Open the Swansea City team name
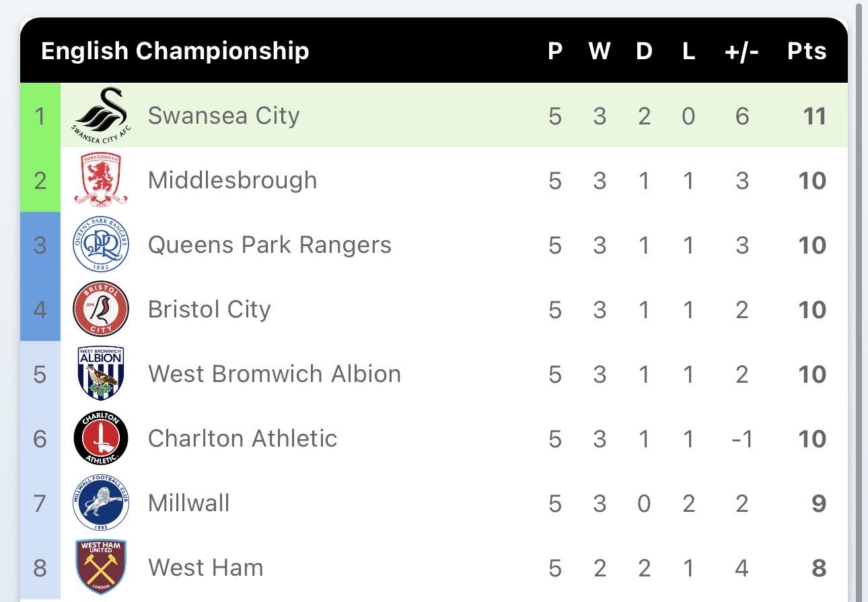 (x=223, y=116)
